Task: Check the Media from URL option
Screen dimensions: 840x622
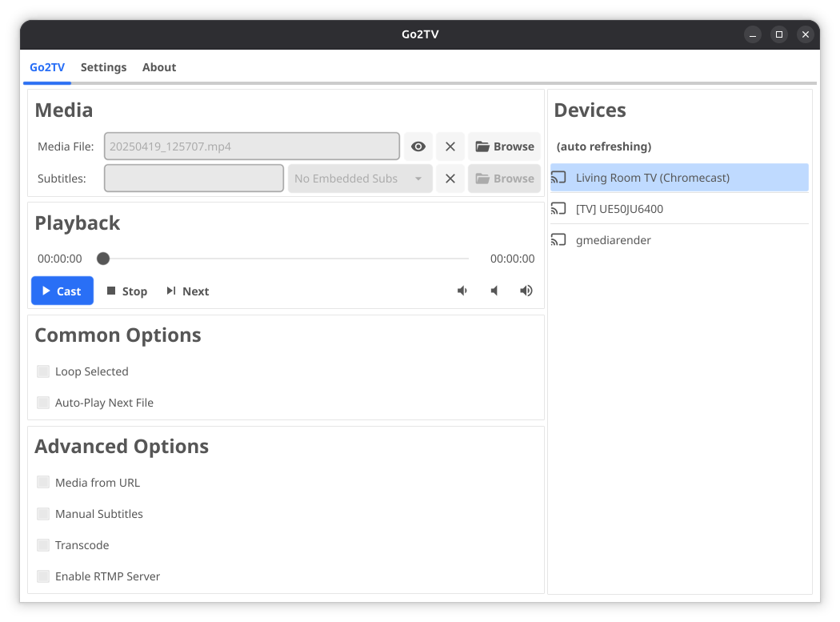Action: (43, 482)
